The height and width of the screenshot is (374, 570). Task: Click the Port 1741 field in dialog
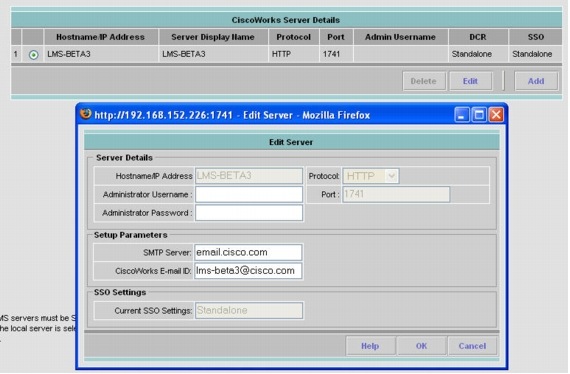396,194
